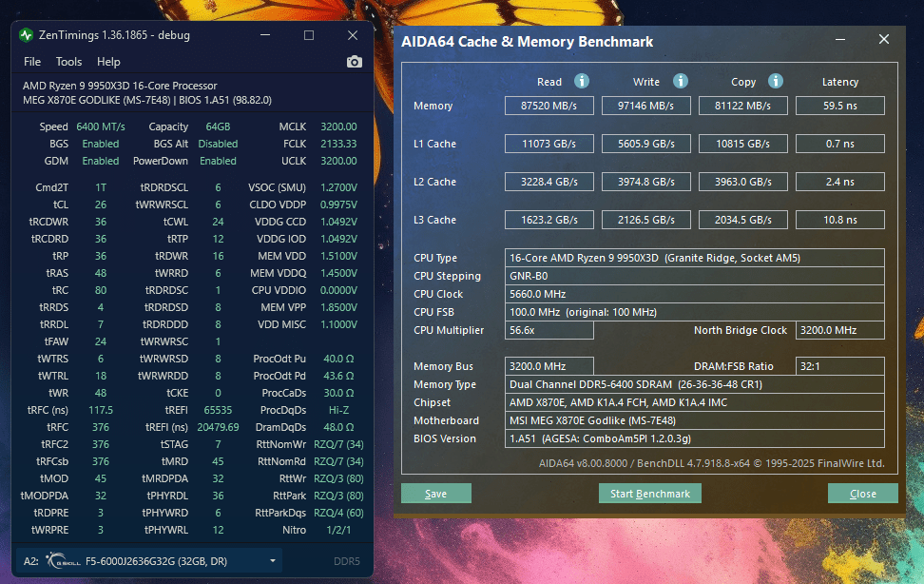Click the ZenTimings app icon in title bar
This screenshot has width=924, height=584.
click(26, 35)
